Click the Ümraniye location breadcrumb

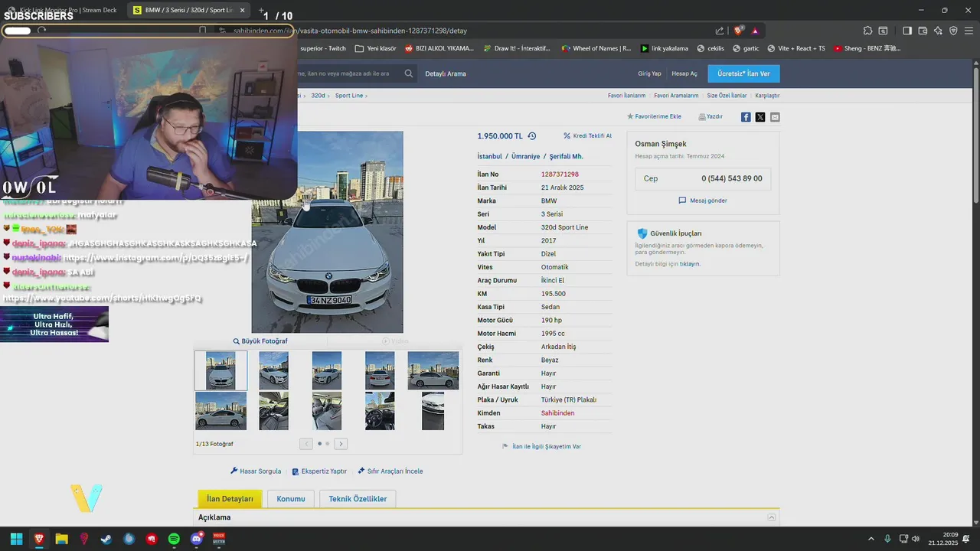click(528, 156)
